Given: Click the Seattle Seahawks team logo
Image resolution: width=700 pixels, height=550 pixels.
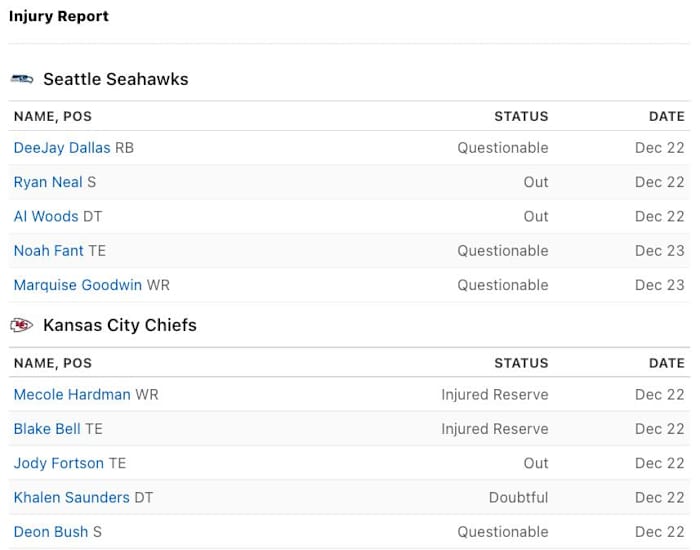Looking at the screenshot, I should pyautogui.click(x=22, y=79).
